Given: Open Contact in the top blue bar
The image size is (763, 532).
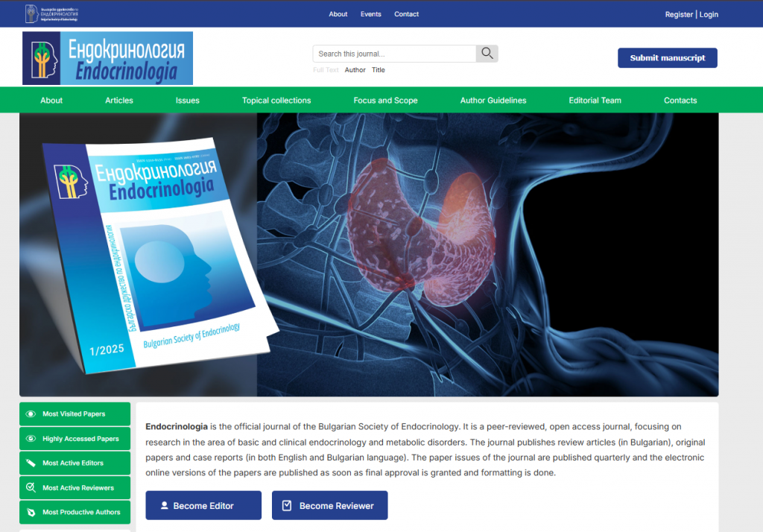Looking at the screenshot, I should (x=406, y=14).
